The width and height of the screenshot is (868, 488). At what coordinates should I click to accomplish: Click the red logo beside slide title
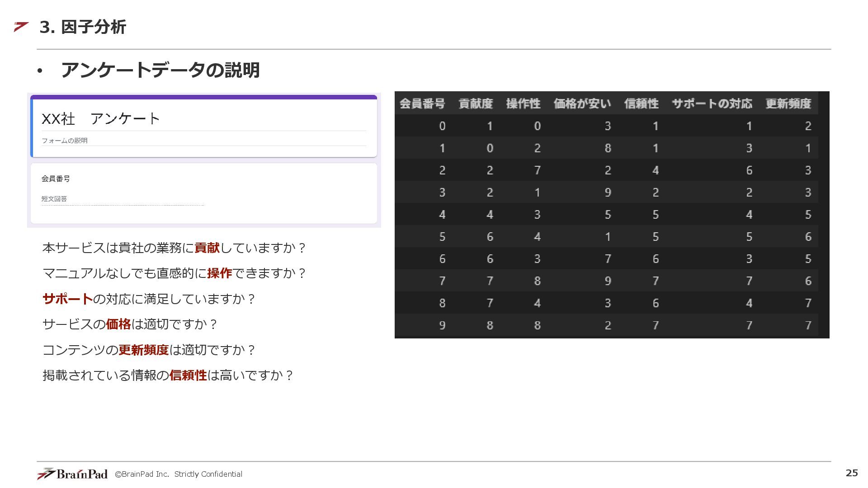pyautogui.click(x=21, y=27)
